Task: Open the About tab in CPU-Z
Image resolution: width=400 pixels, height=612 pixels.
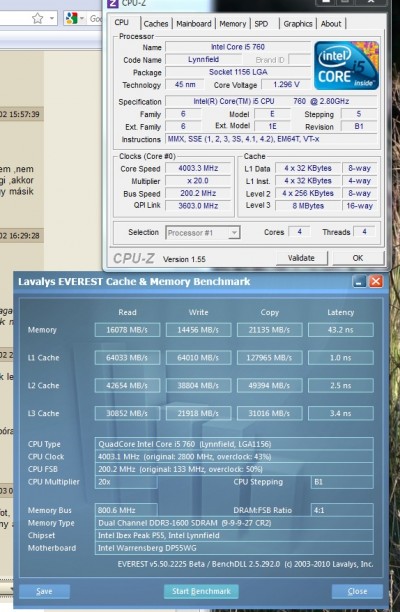Action: (x=331, y=24)
